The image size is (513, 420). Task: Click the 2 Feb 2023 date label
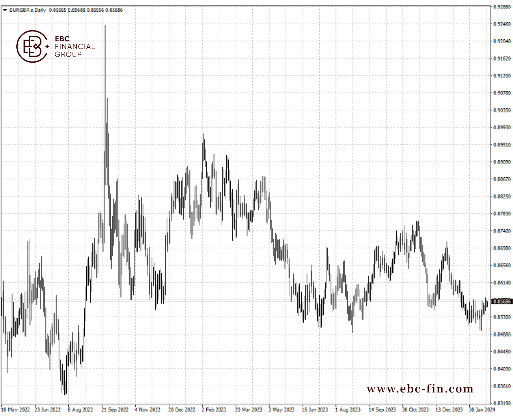[x=214, y=410]
